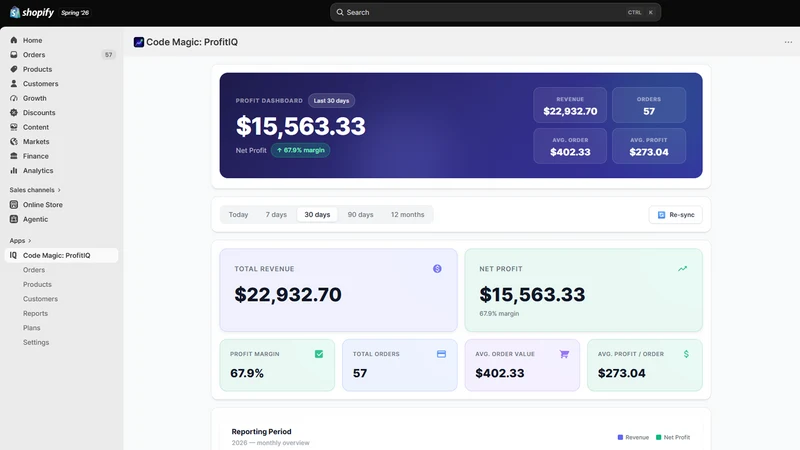The width and height of the screenshot is (800, 450).
Task: Open Customers under Code Magic: ProfitIQ
Action: click(40, 299)
